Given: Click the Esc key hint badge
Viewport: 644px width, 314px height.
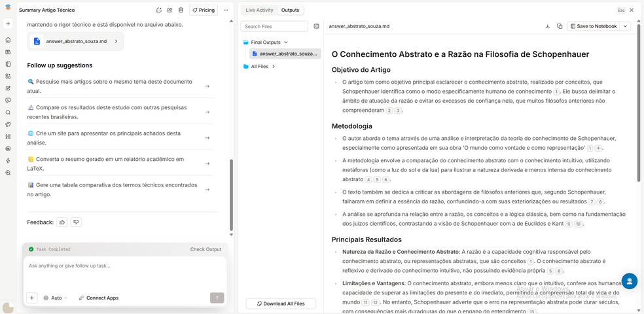Looking at the screenshot, I should click(x=621, y=10).
